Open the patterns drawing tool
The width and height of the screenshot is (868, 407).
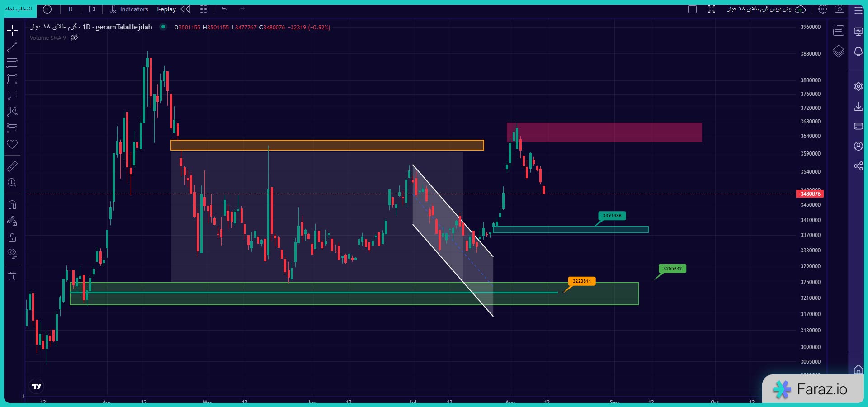point(12,112)
